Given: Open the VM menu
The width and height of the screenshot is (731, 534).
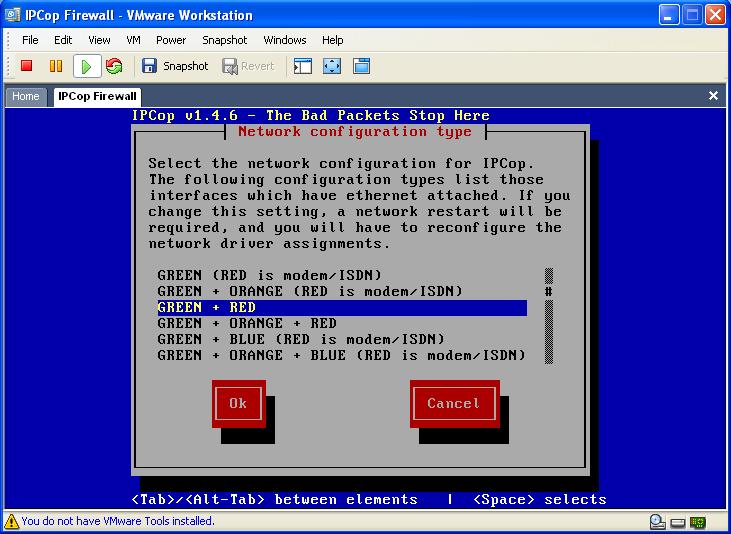Looking at the screenshot, I should pos(133,40).
